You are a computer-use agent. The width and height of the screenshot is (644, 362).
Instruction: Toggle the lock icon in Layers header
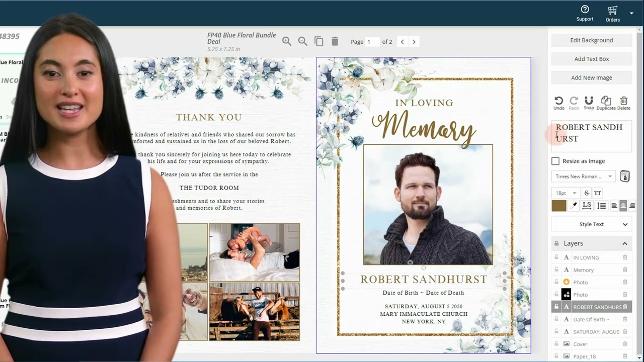click(x=556, y=243)
